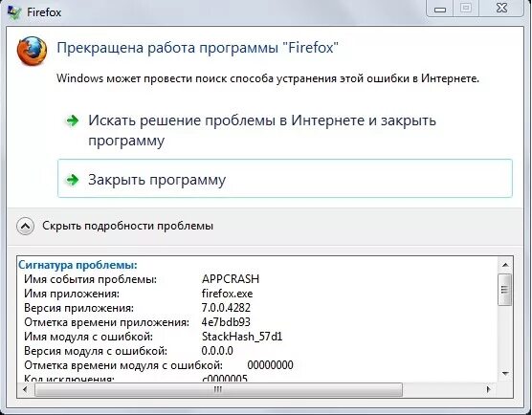Click the horizontal scrollbar thumb
532x415 pixels.
[x=218, y=389]
